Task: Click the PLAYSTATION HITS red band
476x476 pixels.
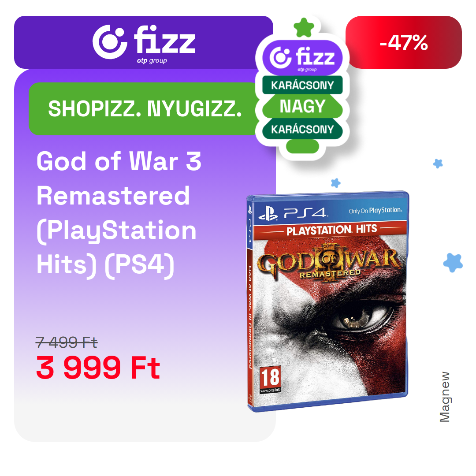Action: tap(330, 230)
